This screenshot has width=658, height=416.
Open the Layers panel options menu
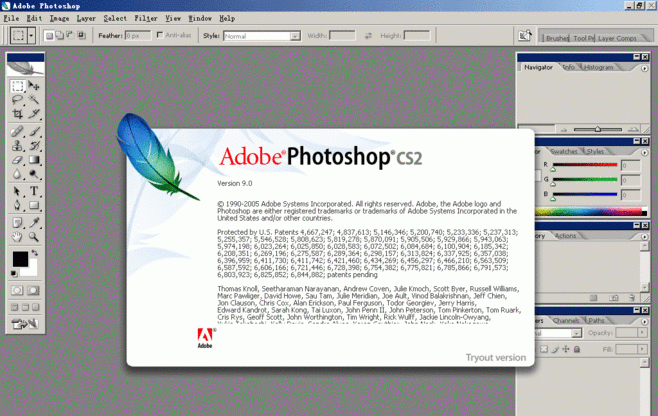pyautogui.click(x=645, y=322)
